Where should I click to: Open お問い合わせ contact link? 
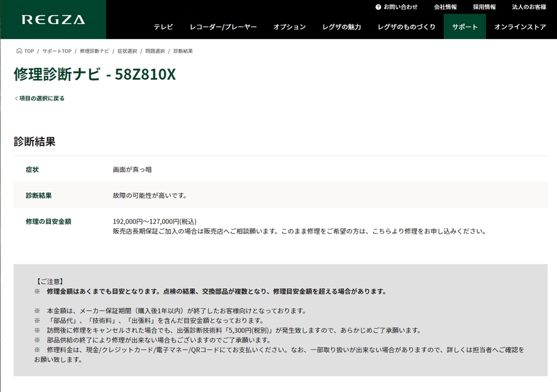point(400,7)
